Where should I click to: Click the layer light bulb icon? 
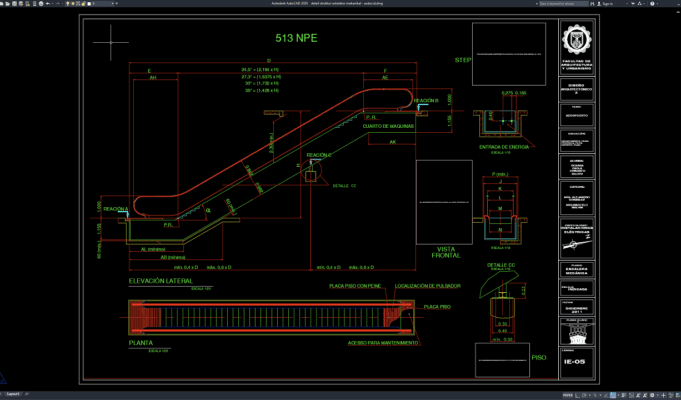[68, 3]
